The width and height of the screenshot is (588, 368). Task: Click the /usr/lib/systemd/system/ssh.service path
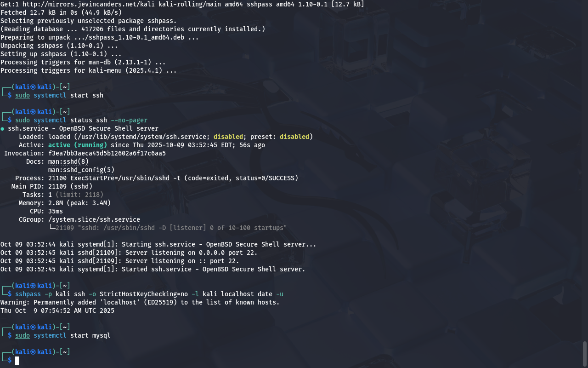(x=142, y=137)
